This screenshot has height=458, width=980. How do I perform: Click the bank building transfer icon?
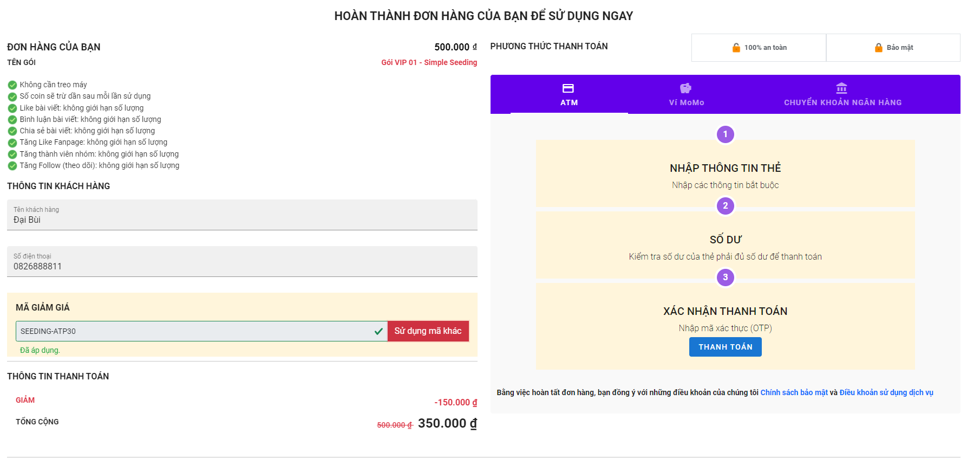pos(841,88)
